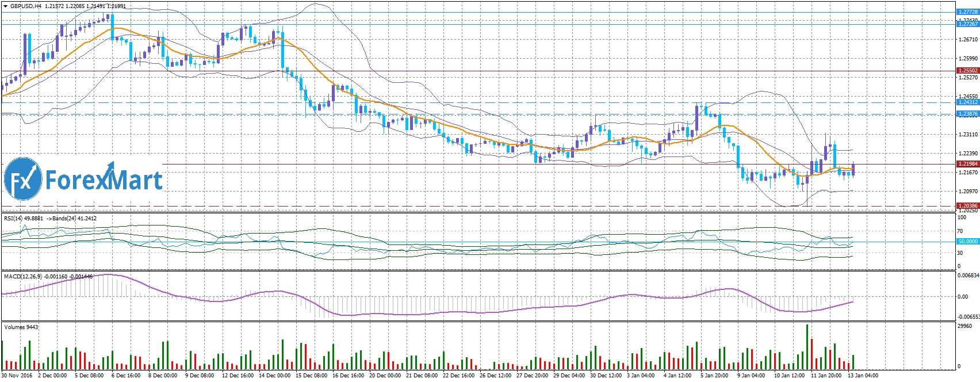Select the 1.26710 price scale value
The image size is (980, 382).
pos(968,40)
